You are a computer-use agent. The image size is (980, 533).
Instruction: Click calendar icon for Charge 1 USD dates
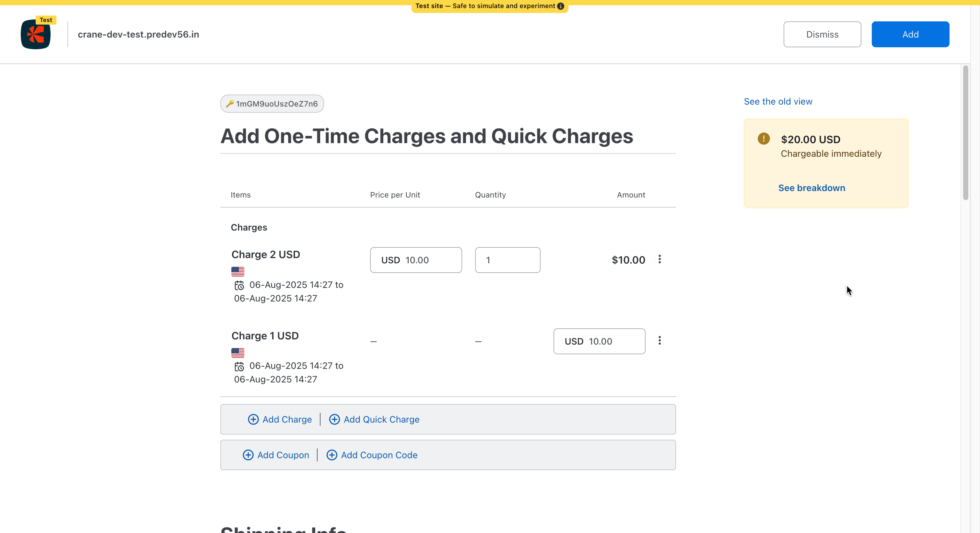click(x=239, y=367)
